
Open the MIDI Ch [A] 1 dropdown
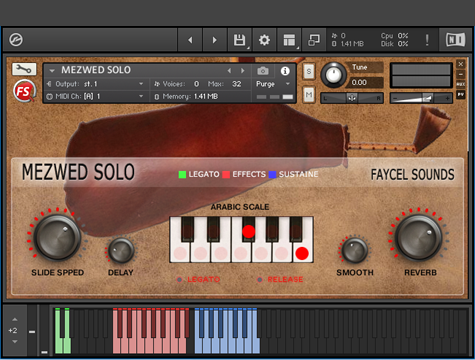tap(95, 96)
